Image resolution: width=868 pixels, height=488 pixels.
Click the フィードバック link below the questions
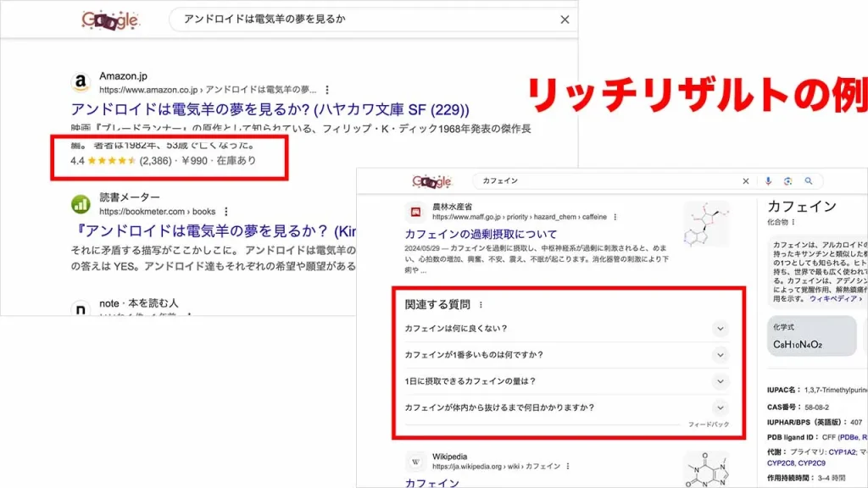tap(708, 424)
